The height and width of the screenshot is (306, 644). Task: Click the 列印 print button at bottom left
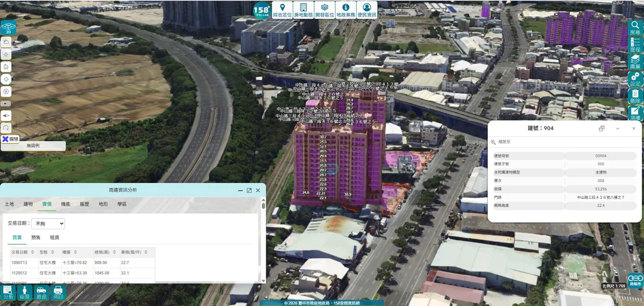tap(58, 293)
